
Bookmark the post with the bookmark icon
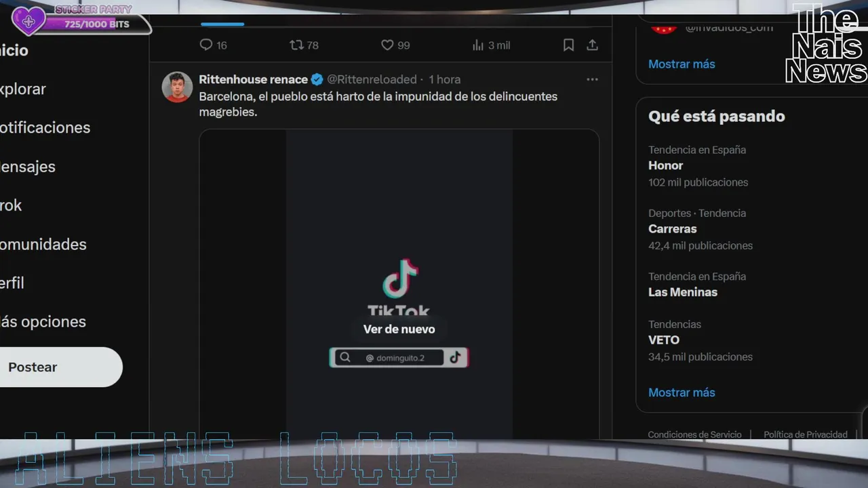(568, 45)
